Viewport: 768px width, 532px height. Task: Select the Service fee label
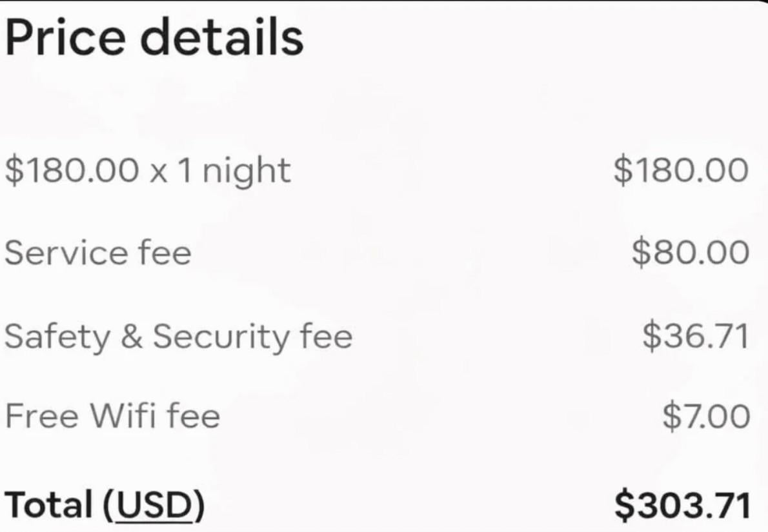point(98,252)
